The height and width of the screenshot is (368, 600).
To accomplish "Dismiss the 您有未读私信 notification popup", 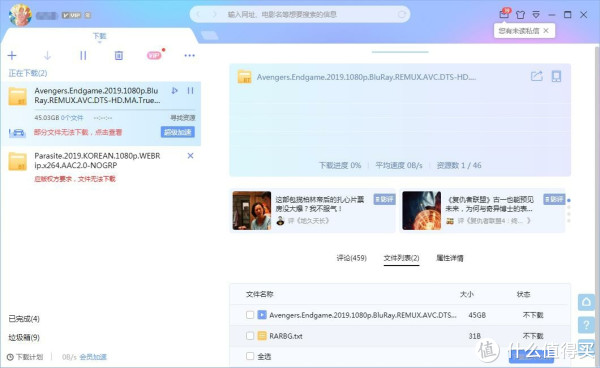I will 546,31.
